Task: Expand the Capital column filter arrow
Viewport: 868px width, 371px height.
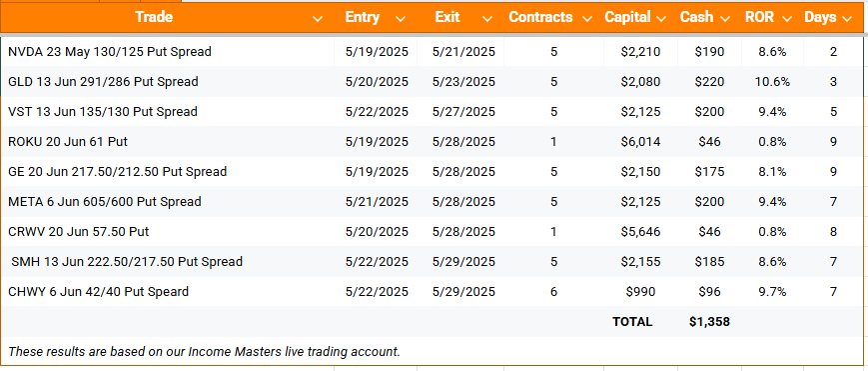Action: [x=661, y=19]
